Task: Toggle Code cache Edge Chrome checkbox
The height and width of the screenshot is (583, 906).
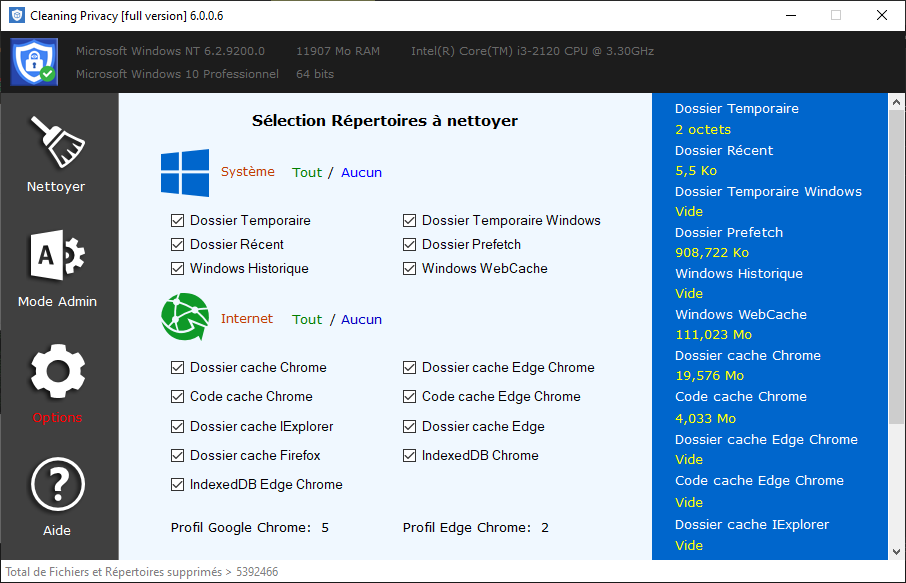Action: (x=409, y=396)
